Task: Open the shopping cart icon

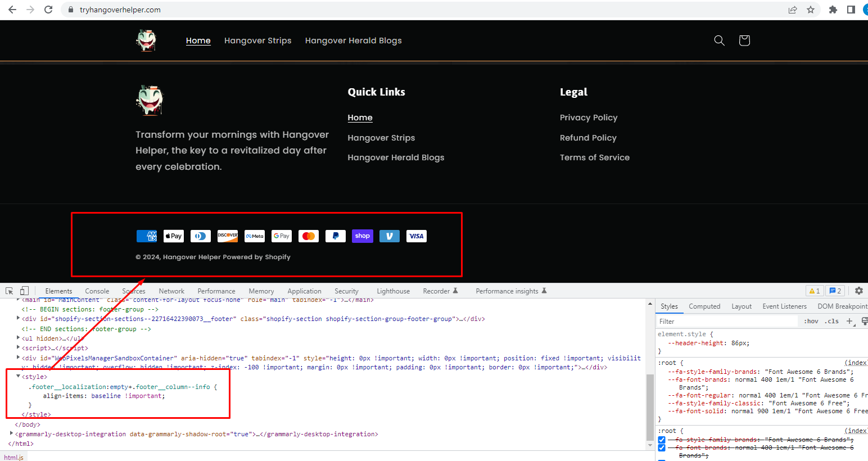Action: (744, 40)
